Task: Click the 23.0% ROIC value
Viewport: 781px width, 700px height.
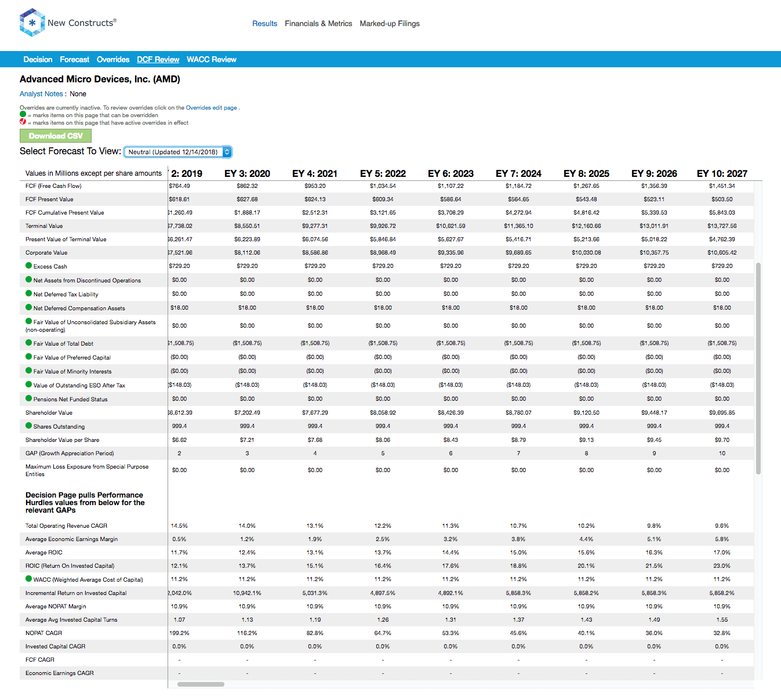Action: point(722,566)
